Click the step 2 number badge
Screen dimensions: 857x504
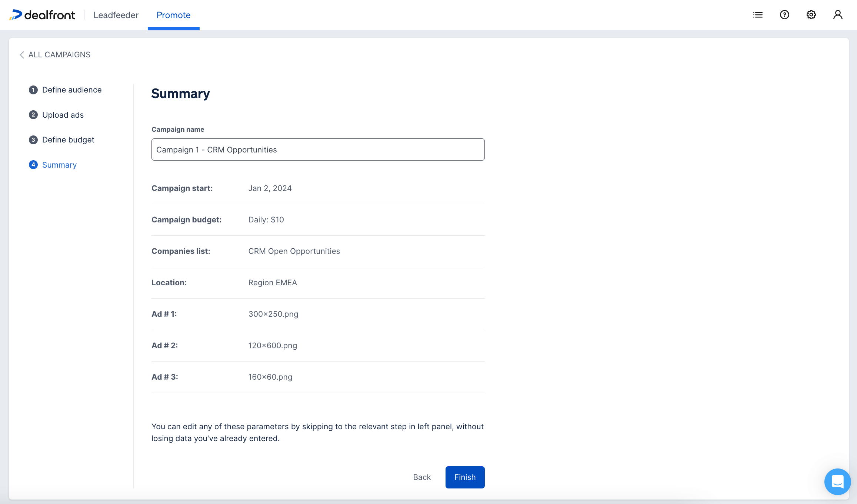[33, 115]
